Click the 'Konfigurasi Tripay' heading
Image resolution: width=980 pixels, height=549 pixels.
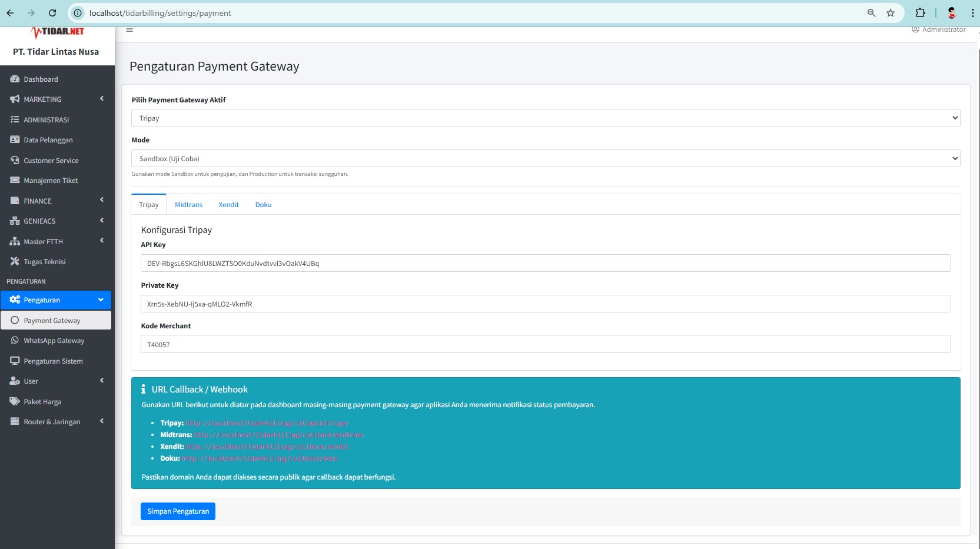coord(177,230)
